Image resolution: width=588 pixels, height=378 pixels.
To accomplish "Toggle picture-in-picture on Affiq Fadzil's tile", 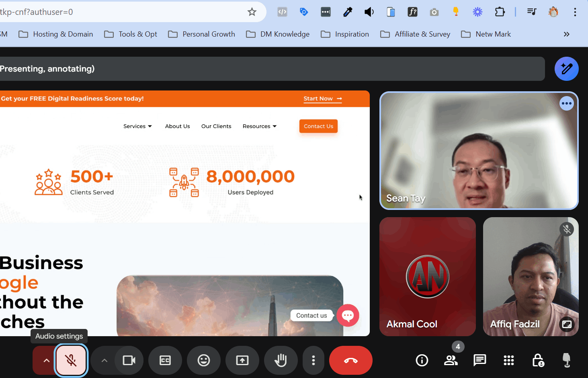I will (567, 324).
